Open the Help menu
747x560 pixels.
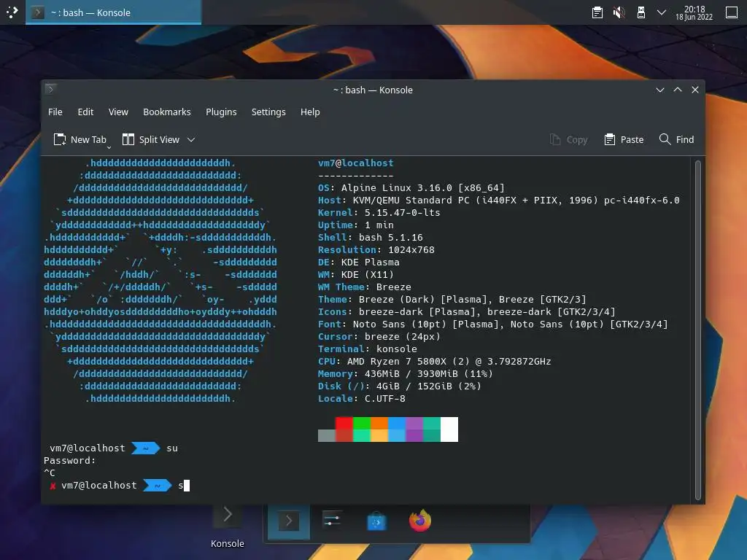pos(310,112)
